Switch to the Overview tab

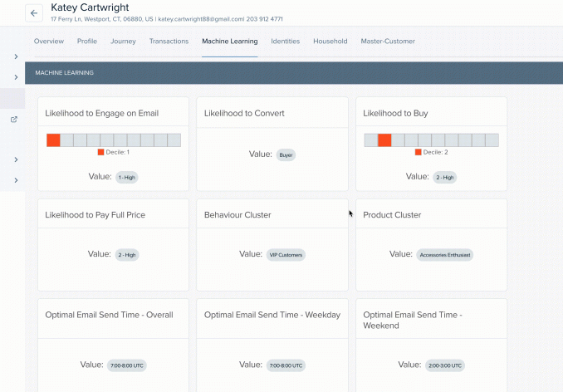tap(49, 42)
